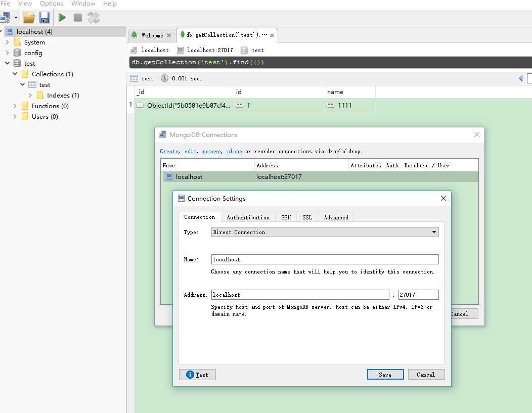
Task: Click the _id column header
Action: 184,92
